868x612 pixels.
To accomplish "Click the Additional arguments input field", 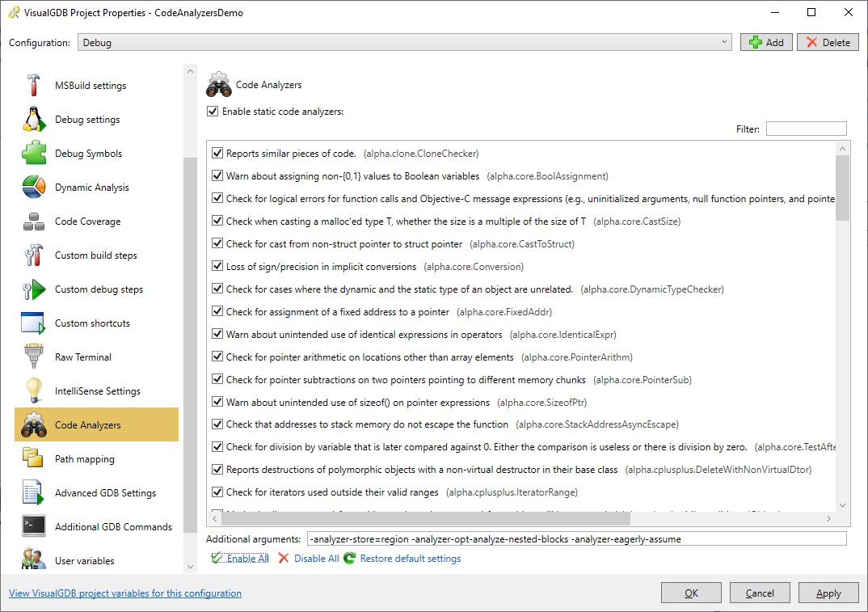I will point(576,539).
